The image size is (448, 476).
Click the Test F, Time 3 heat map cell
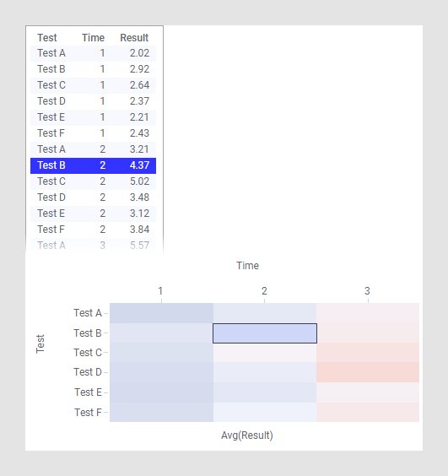(368, 412)
